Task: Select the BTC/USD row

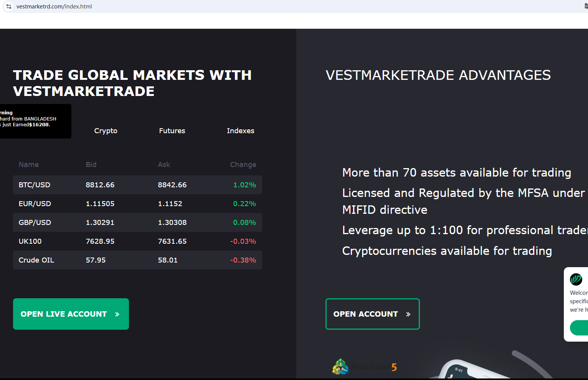Action: [137, 185]
